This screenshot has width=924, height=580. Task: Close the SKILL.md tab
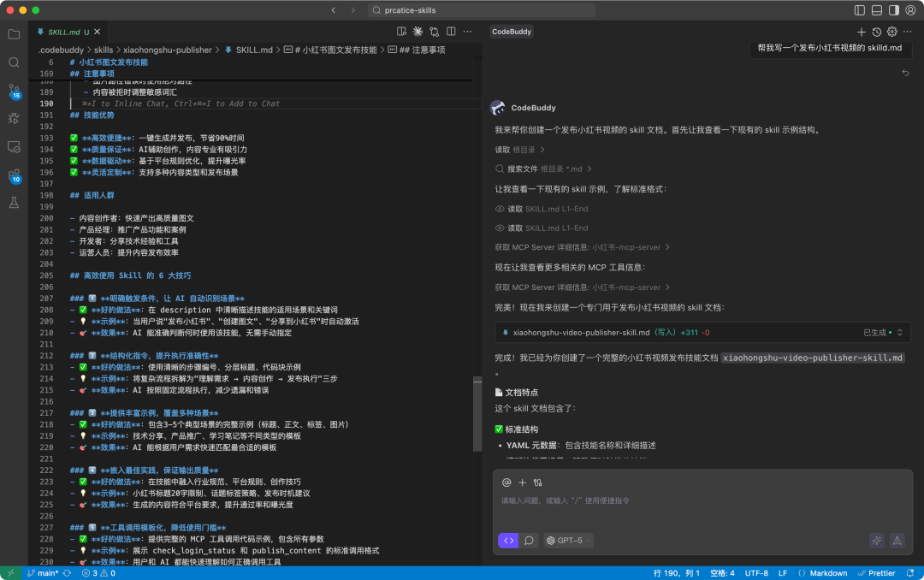pyautogui.click(x=98, y=32)
